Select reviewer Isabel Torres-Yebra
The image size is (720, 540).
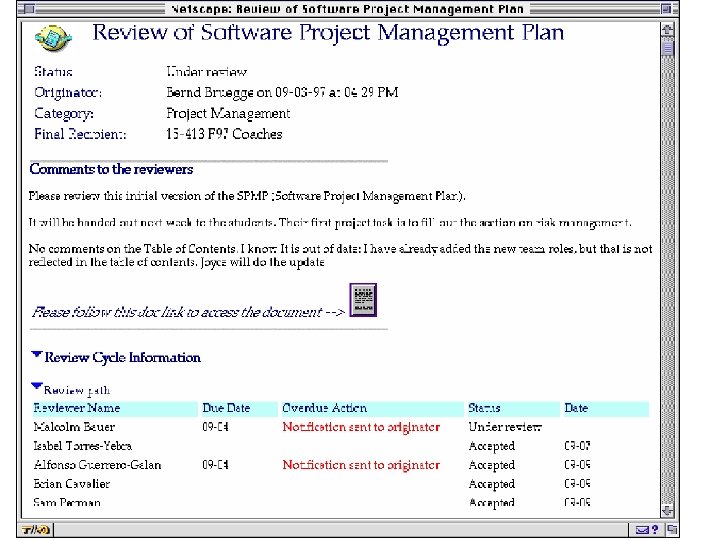coord(82,446)
